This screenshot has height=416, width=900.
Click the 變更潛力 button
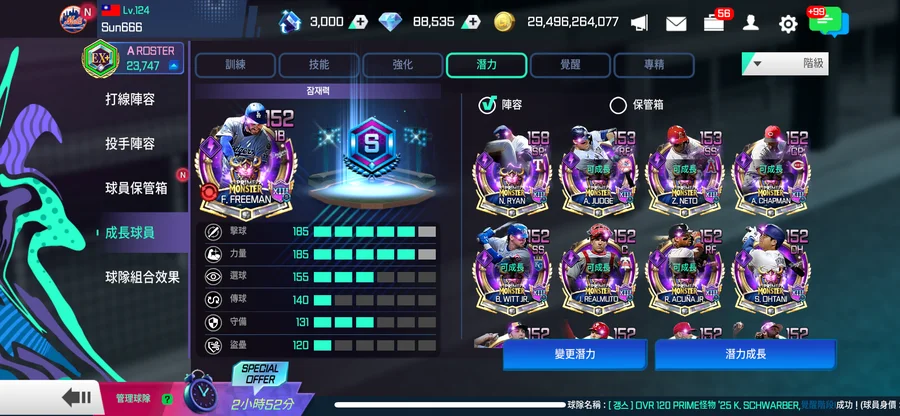point(575,354)
